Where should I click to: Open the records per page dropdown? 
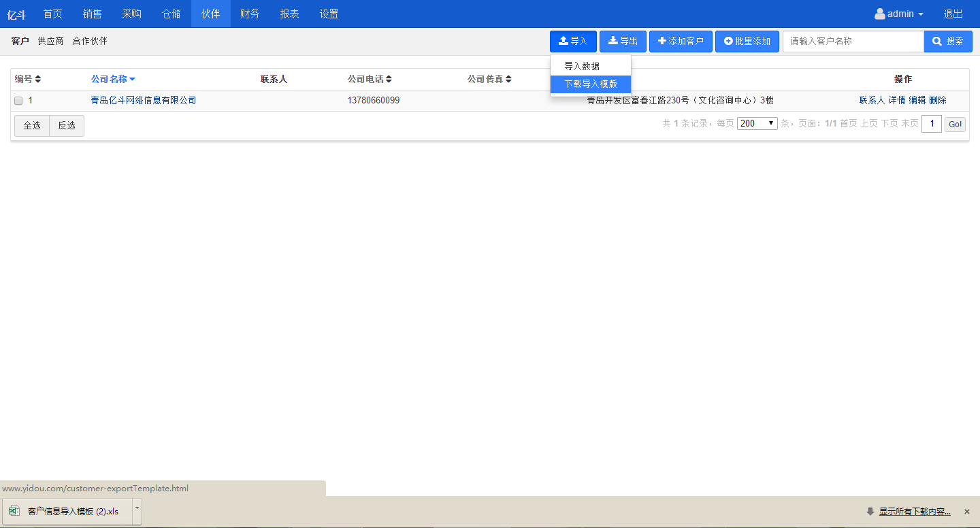tap(757, 124)
